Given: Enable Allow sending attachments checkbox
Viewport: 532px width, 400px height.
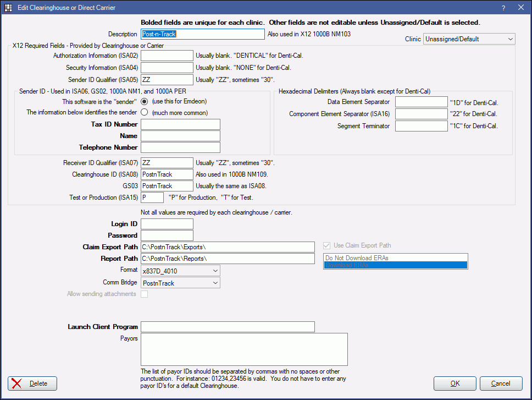Looking at the screenshot, I should tap(144, 294).
